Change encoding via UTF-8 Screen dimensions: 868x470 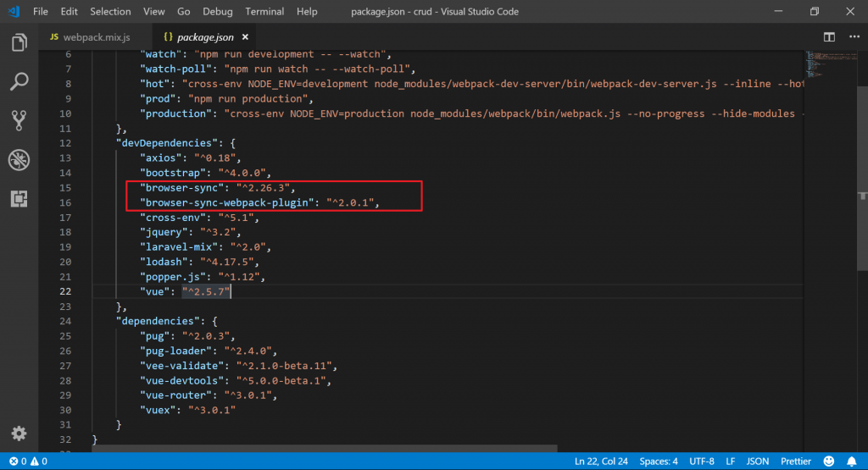[701, 462]
